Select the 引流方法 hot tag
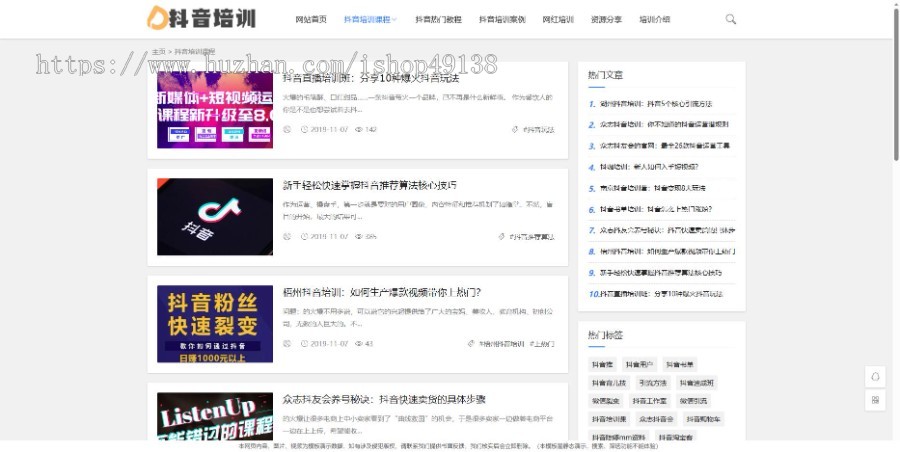 coord(653,383)
